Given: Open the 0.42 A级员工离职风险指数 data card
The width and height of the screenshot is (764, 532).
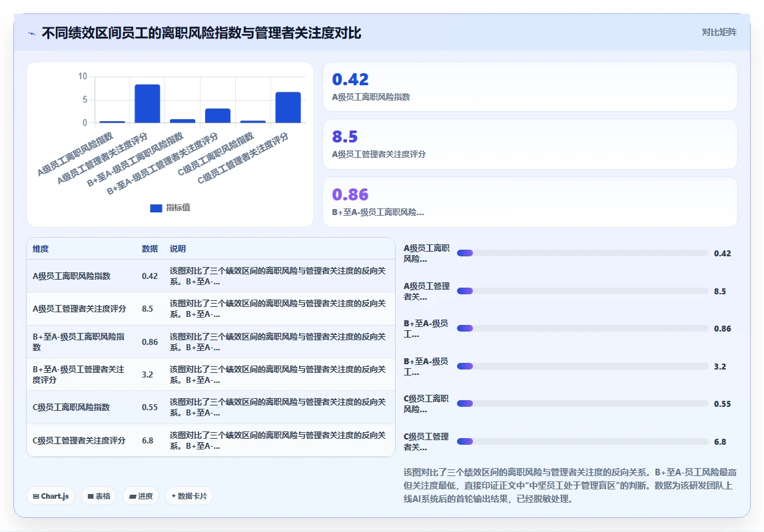Looking at the screenshot, I should click(x=530, y=87).
